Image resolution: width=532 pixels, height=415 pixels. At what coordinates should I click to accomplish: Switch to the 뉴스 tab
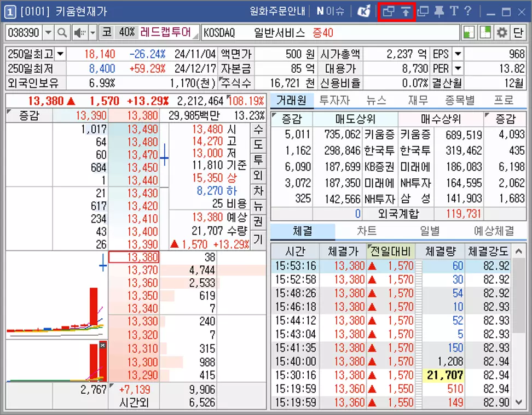tap(376, 101)
